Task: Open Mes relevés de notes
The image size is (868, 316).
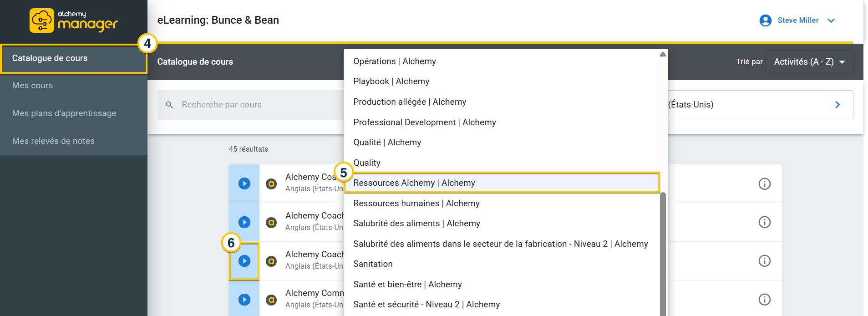Action: [x=53, y=141]
